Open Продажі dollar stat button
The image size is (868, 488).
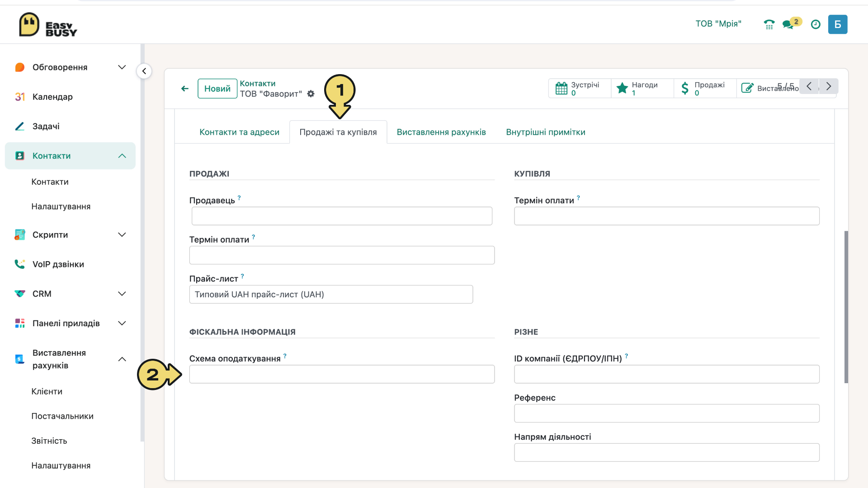pyautogui.click(x=705, y=88)
